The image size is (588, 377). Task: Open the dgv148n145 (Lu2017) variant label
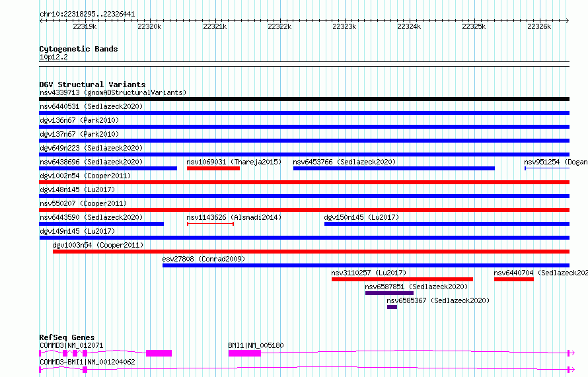coord(77,189)
